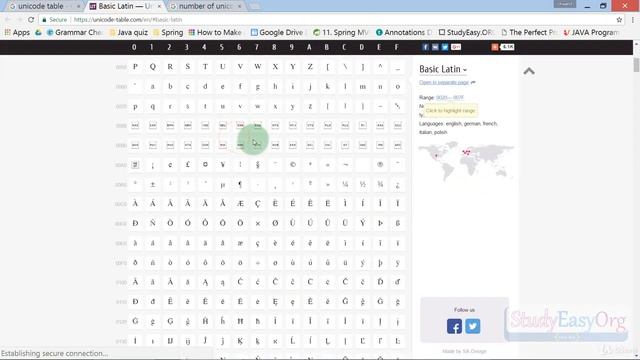Open the StudyEasy.OR bookmark
The image size is (640, 360).
pos(466,32)
